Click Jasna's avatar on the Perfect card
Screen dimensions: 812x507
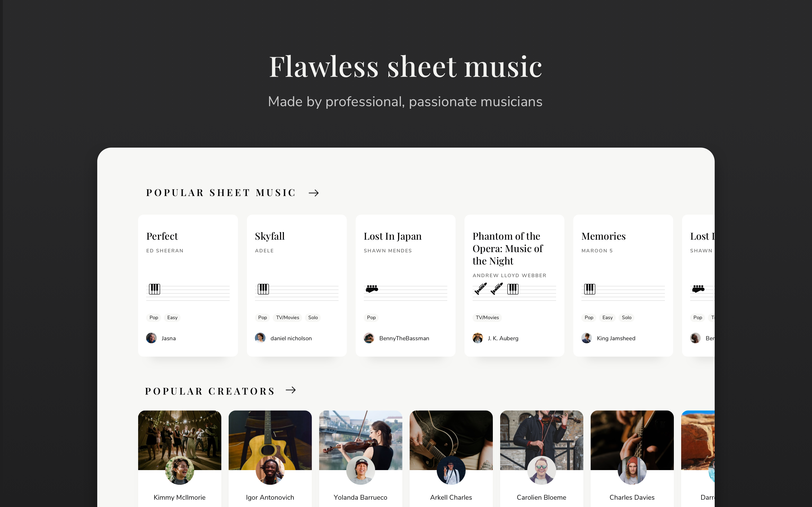151,338
